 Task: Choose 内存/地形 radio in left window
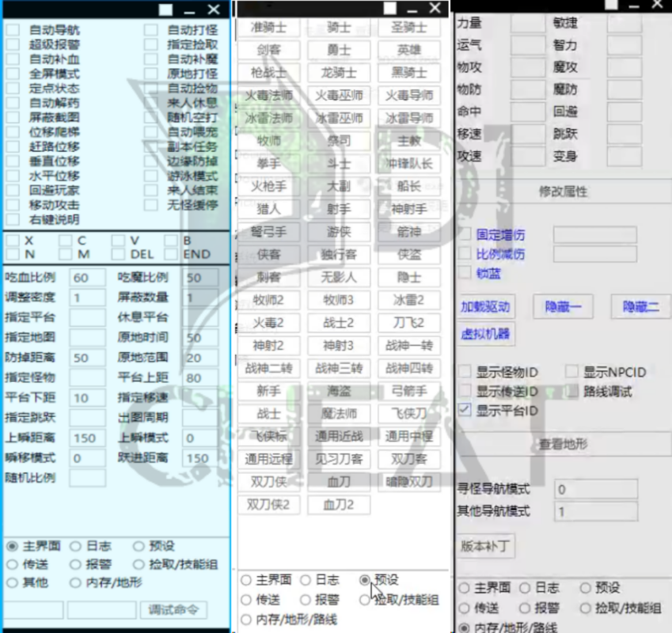pyautogui.click(x=75, y=582)
